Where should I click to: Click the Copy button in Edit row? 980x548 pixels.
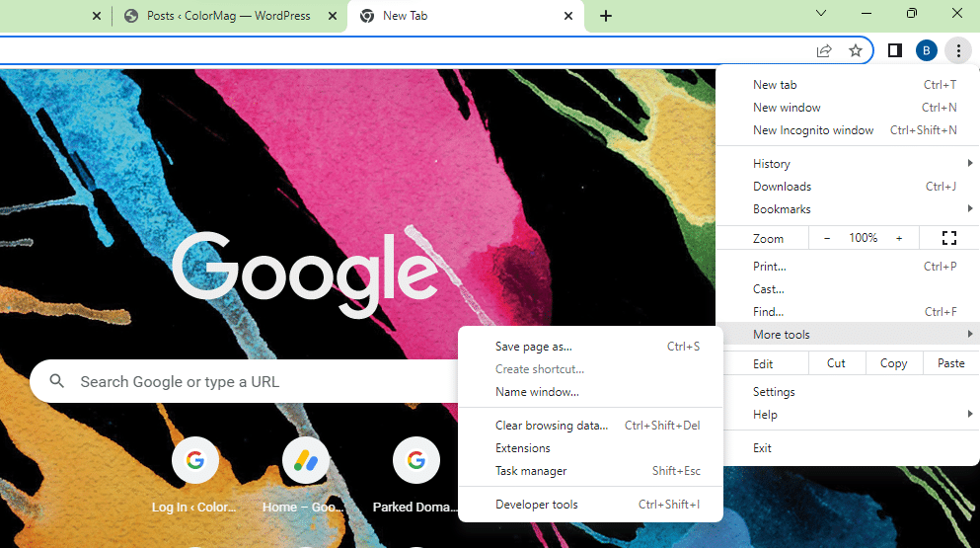coord(894,363)
